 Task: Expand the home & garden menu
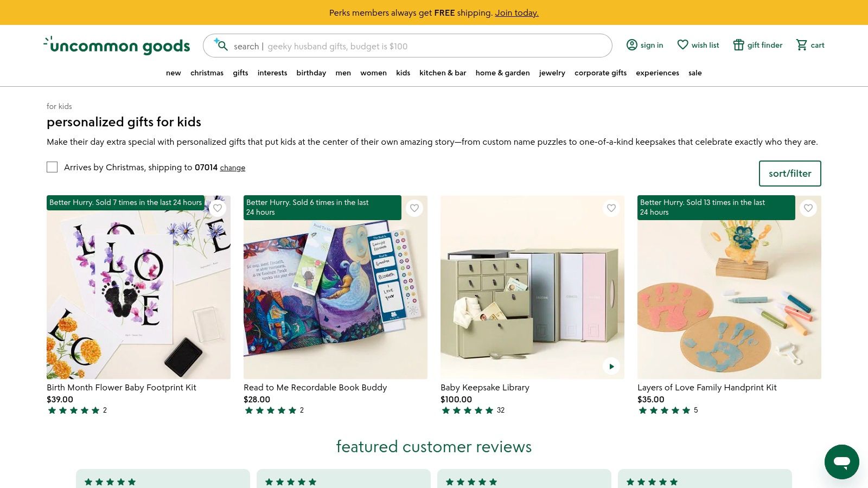(x=502, y=73)
